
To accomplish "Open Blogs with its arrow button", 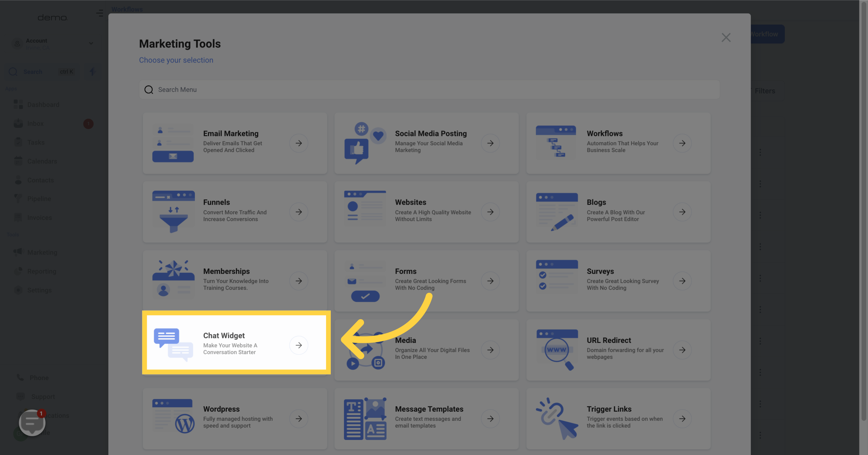I will 682,212.
